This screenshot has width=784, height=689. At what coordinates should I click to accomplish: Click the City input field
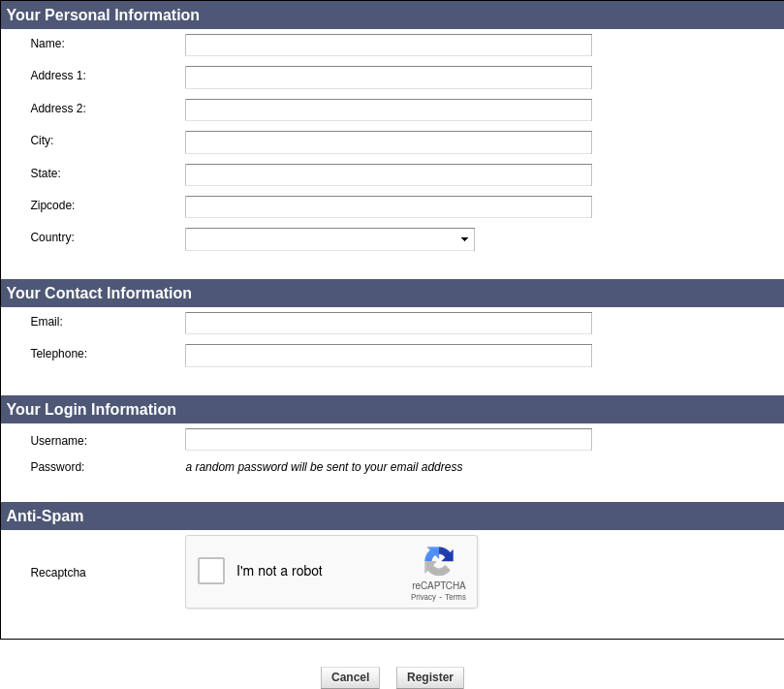pyautogui.click(x=388, y=142)
